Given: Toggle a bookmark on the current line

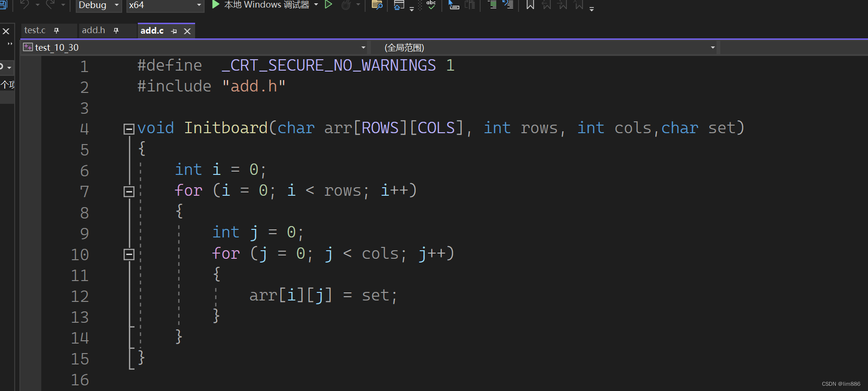Looking at the screenshot, I should [x=530, y=5].
